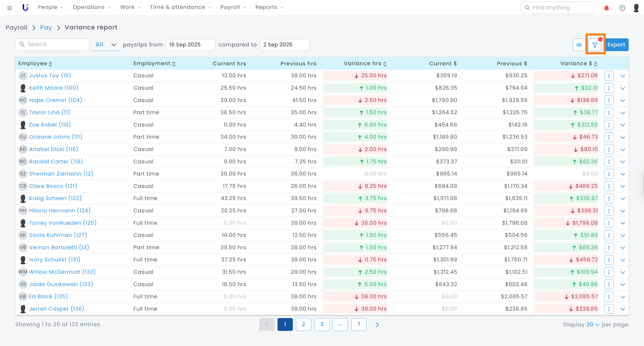The height and width of the screenshot is (346, 644).
Task: Open the user profile avatar
Action: click(636, 8)
